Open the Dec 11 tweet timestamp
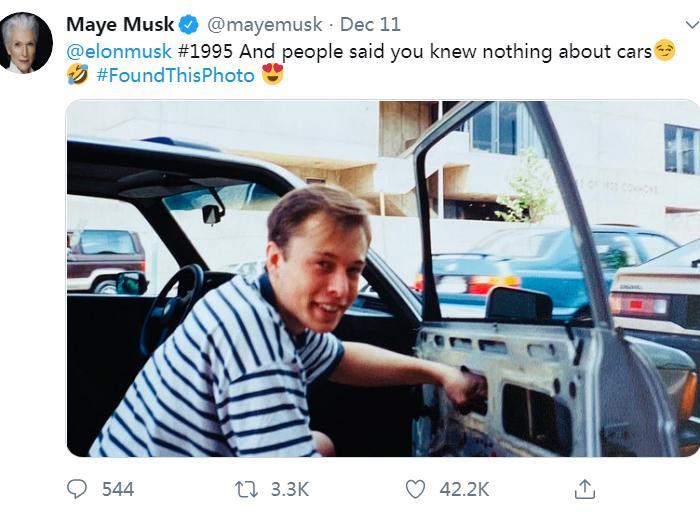700x512 pixels. pyautogui.click(x=370, y=25)
